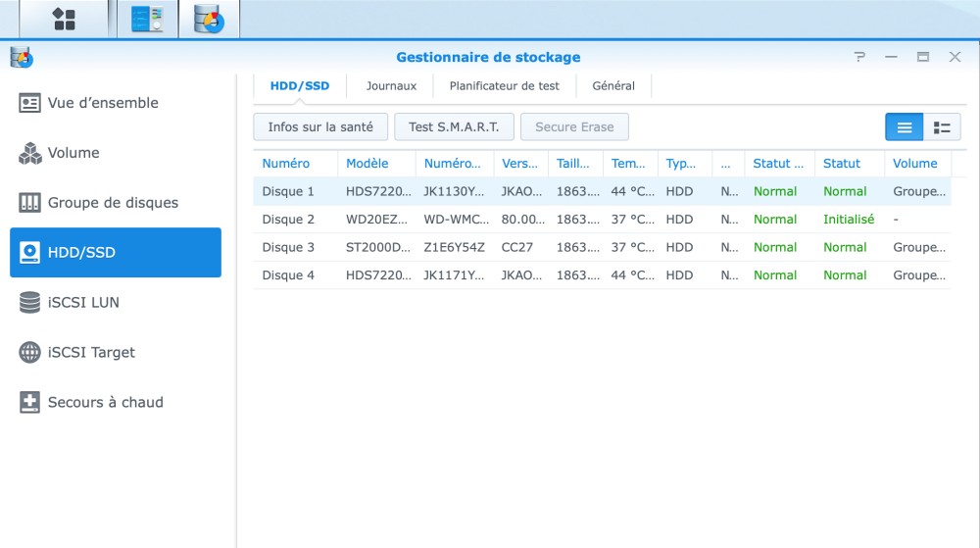Click Infos sur la santé button
Screen dimensions: 980x548
click(x=320, y=127)
